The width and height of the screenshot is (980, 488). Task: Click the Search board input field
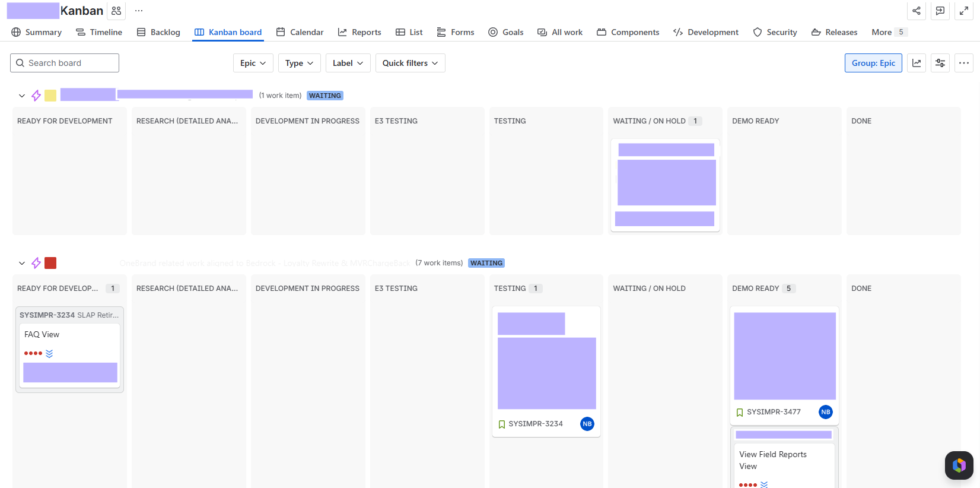click(x=65, y=63)
